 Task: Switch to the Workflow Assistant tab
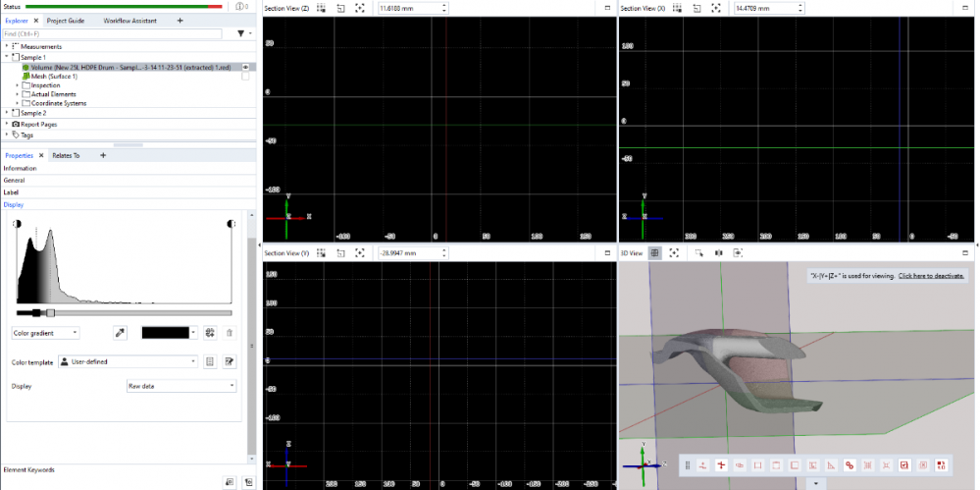(x=130, y=21)
